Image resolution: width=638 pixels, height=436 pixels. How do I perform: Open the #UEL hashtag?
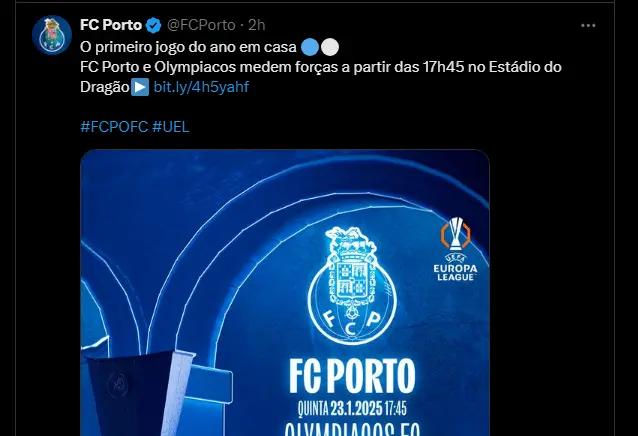pos(170,127)
